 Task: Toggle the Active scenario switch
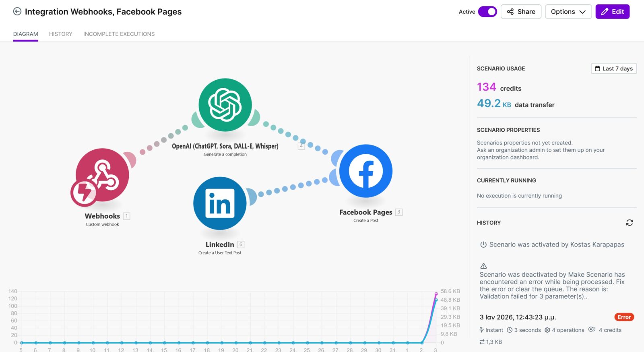[x=487, y=12]
